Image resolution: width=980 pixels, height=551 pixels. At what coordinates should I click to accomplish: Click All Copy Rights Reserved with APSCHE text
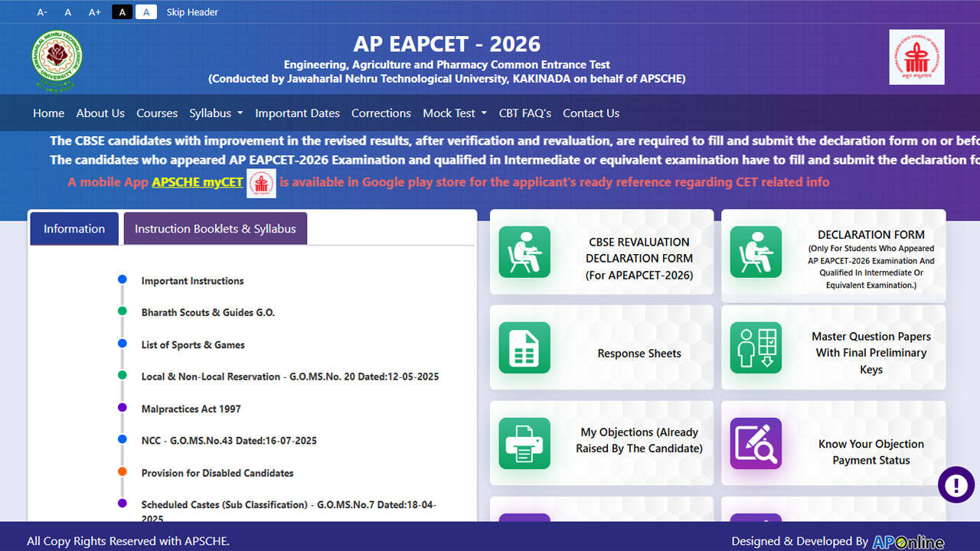(128, 541)
